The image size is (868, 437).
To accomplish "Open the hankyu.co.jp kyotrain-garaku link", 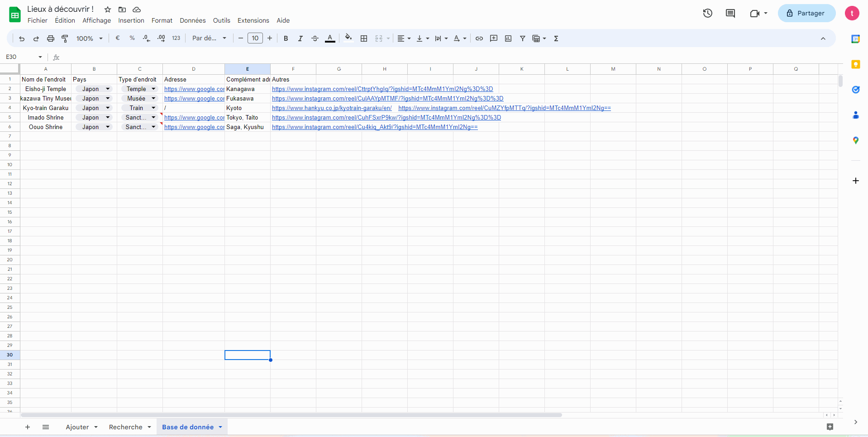I will pos(331,108).
